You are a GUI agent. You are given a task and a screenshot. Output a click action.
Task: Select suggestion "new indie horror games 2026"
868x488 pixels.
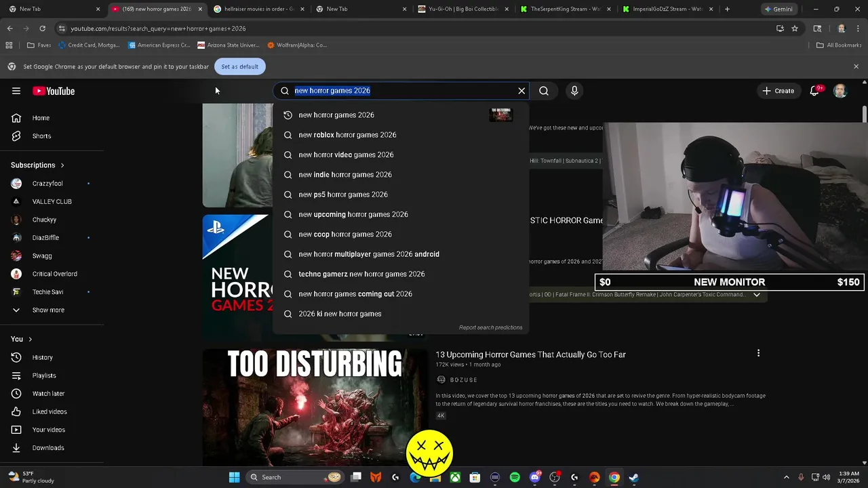click(x=400, y=175)
